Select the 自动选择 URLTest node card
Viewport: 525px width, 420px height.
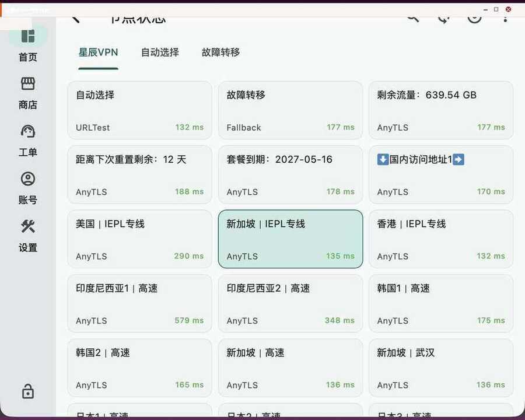coord(139,110)
